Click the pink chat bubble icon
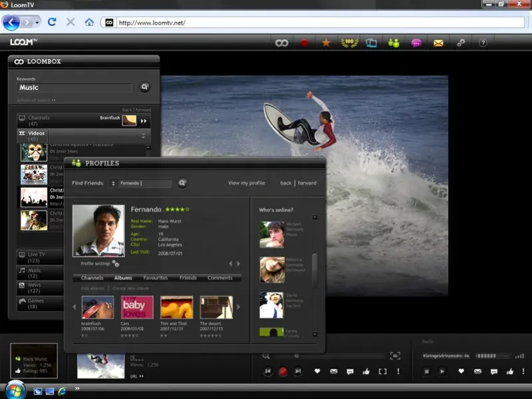Image resolution: width=532 pixels, height=399 pixels. pos(416,43)
